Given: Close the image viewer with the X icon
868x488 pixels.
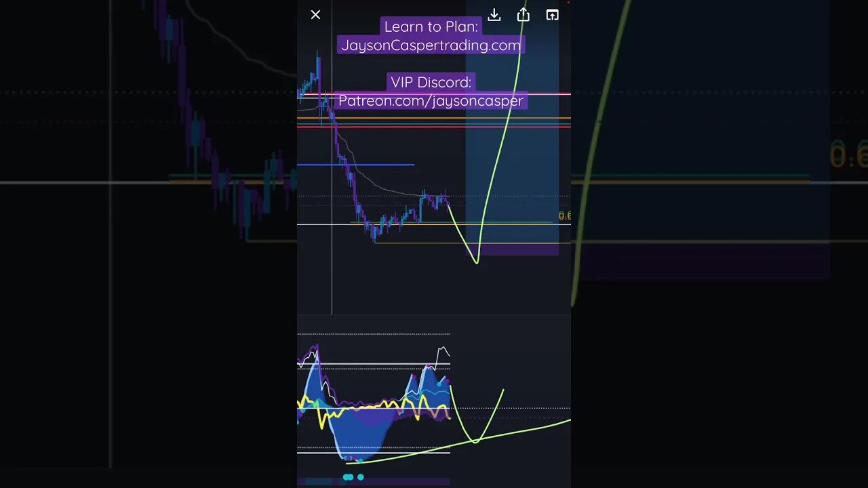Looking at the screenshot, I should coord(315,15).
